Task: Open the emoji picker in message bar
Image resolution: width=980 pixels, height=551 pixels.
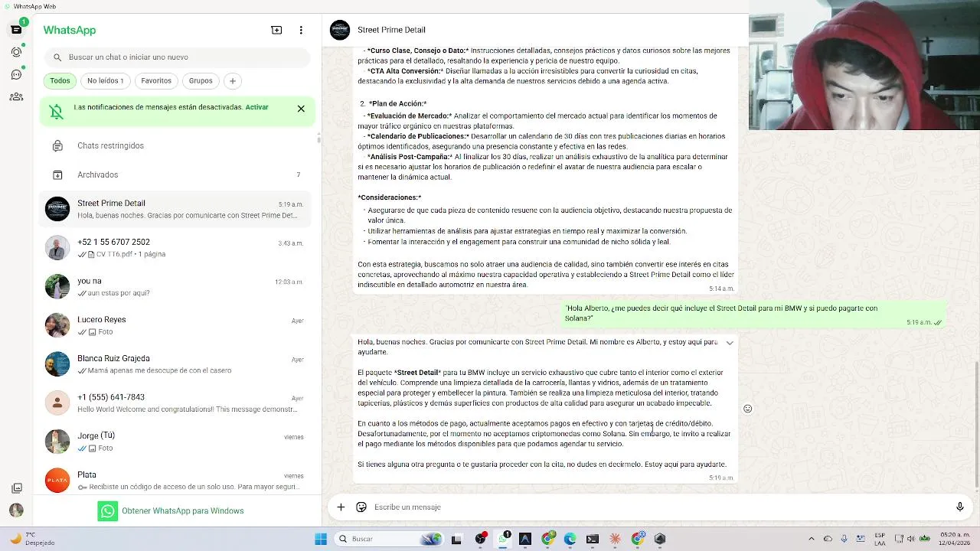Action: (x=361, y=507)
